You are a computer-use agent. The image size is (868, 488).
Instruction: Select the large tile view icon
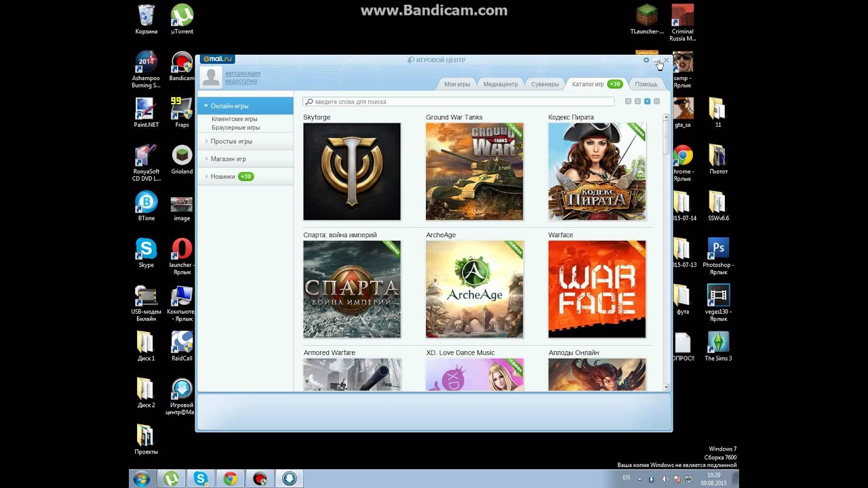point(647,101)
